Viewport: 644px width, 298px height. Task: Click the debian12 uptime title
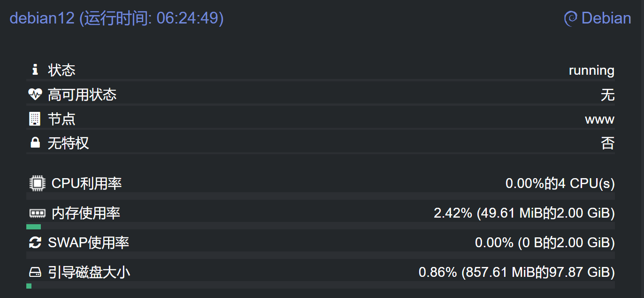[116, 18]
